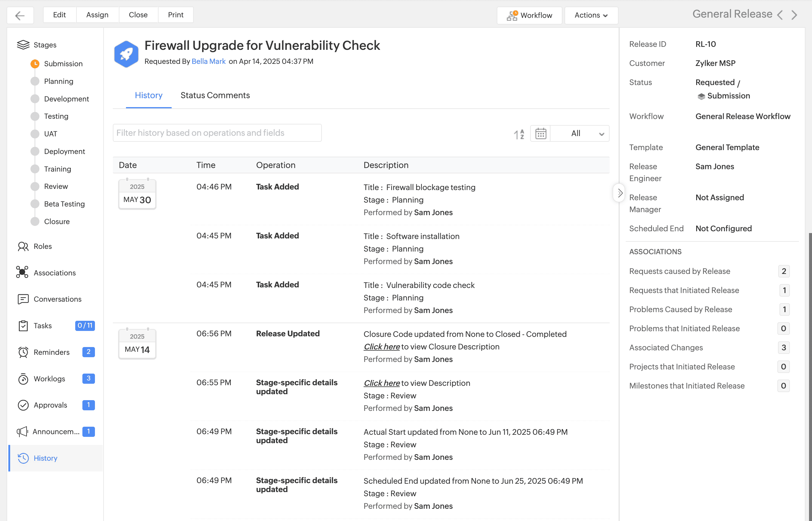Click into the history filter field

217,132
